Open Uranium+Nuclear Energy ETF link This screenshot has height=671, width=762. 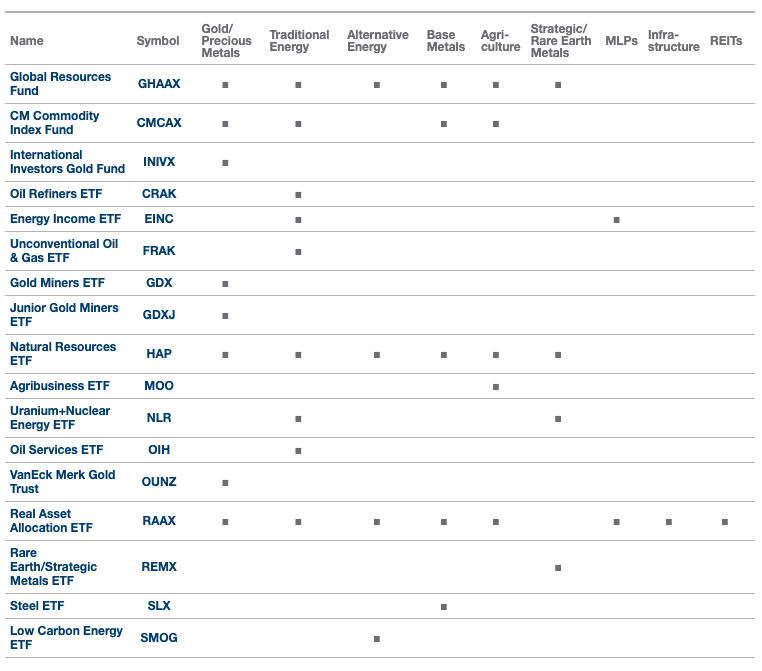(60, 418)
